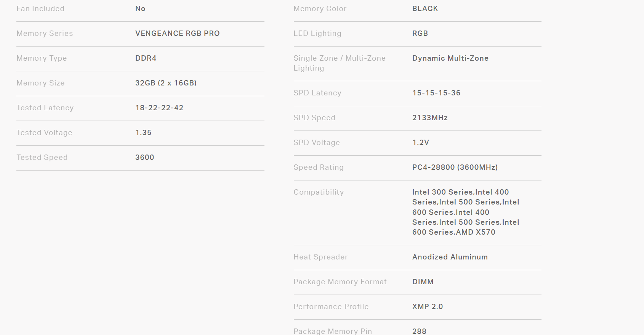Click the SPD Voltage 1.2V value
The width and height of the screenshot is (644, 335).
pyautogui.click(x=420, y=143)
